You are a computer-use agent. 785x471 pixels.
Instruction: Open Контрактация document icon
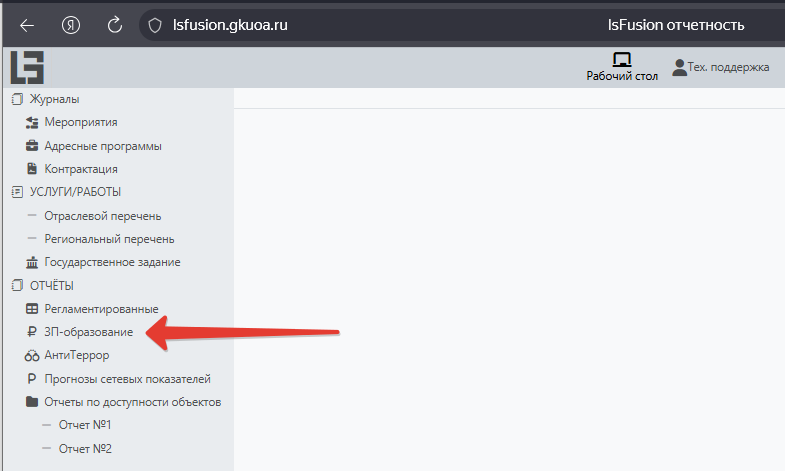32,169
